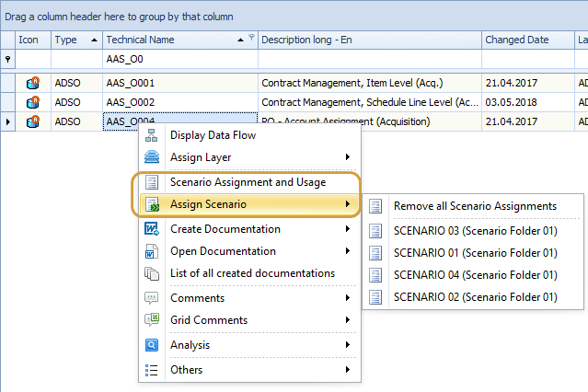This screenshot has height=392, width=588.
Task: Click the Technical Name filter field with AAS_O0
Action: click(x=179, y=59)
